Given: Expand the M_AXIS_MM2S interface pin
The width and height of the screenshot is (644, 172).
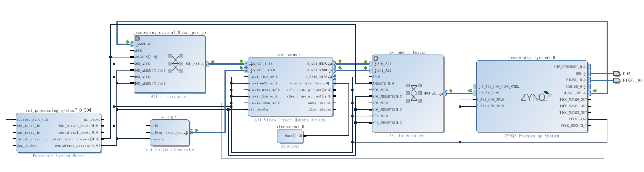Looking at the screenshot, I should point(330,77).
